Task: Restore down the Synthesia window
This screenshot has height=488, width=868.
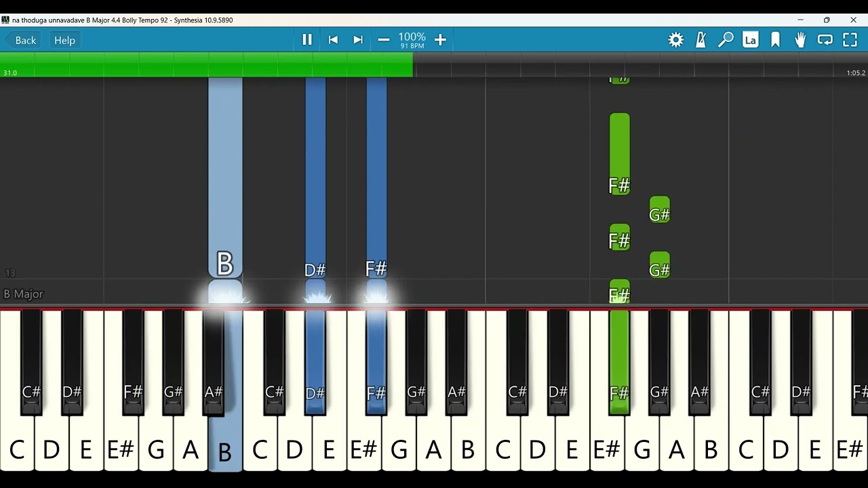Action: pyautogui.click(x=827, y=20)
